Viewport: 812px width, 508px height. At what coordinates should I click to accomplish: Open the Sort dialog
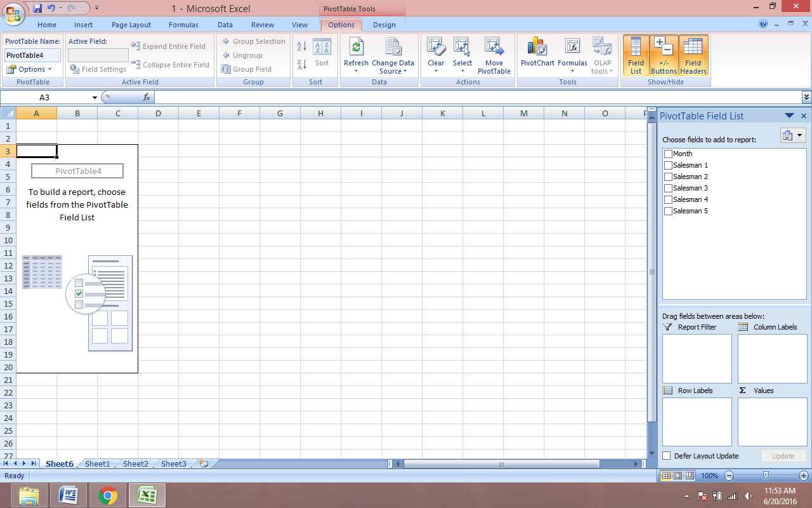[322, 53]
